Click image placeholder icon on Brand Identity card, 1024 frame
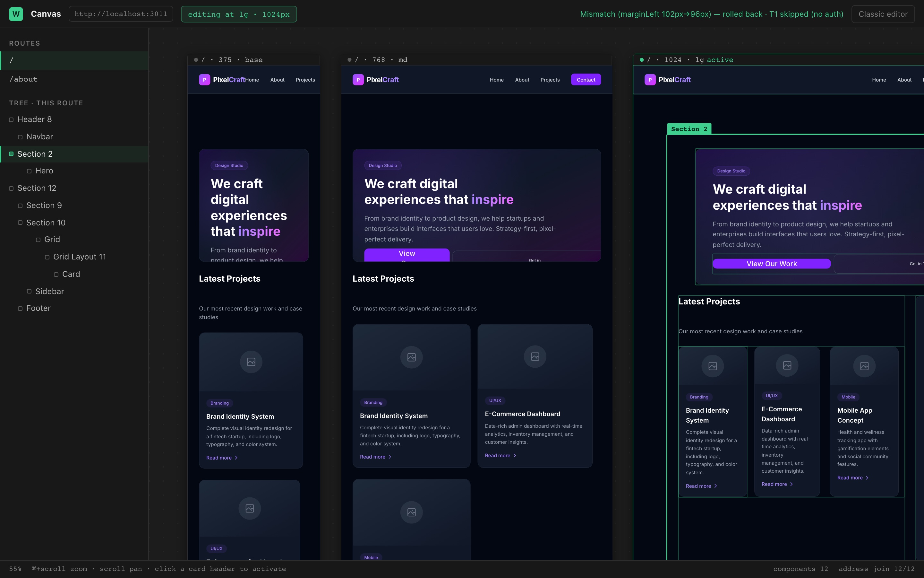This screenshot has width=924, height=578. [713, 366]
